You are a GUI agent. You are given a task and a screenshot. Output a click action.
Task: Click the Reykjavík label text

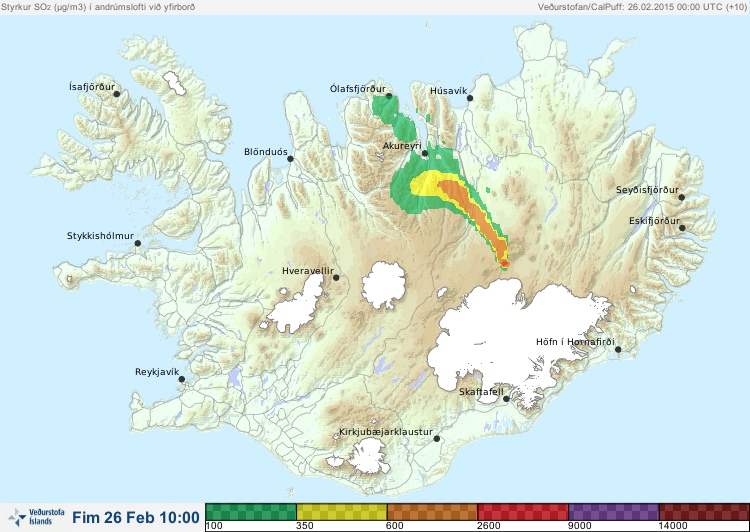pyautogui.click(x=157, y=372)
